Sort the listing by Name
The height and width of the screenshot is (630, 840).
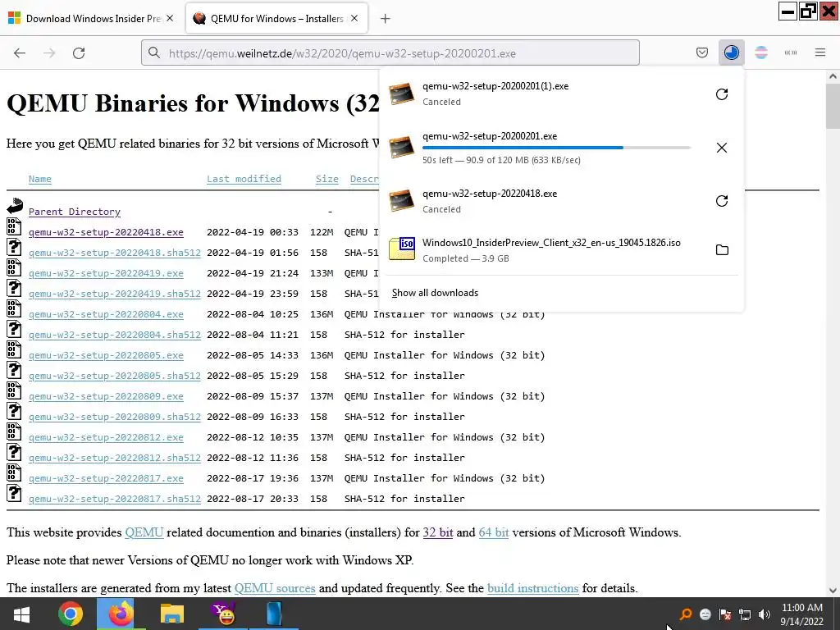click(40, 179)
